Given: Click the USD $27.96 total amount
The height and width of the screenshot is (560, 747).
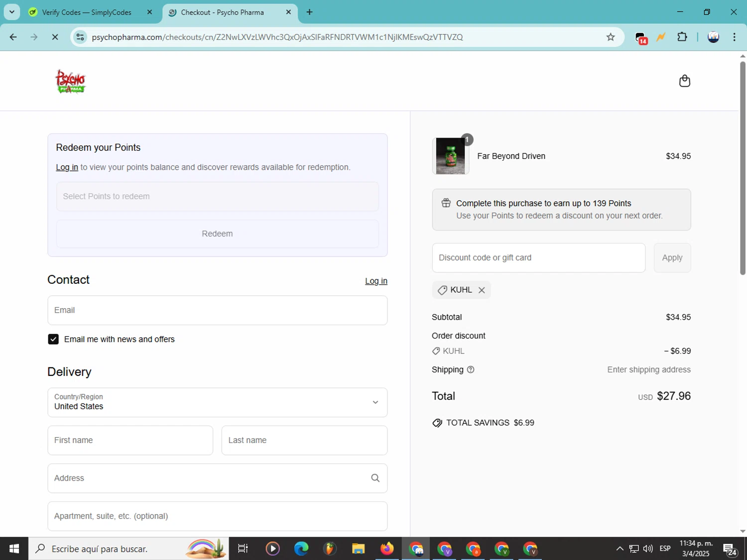Looking at the screenshot, I should pos(664,396).
